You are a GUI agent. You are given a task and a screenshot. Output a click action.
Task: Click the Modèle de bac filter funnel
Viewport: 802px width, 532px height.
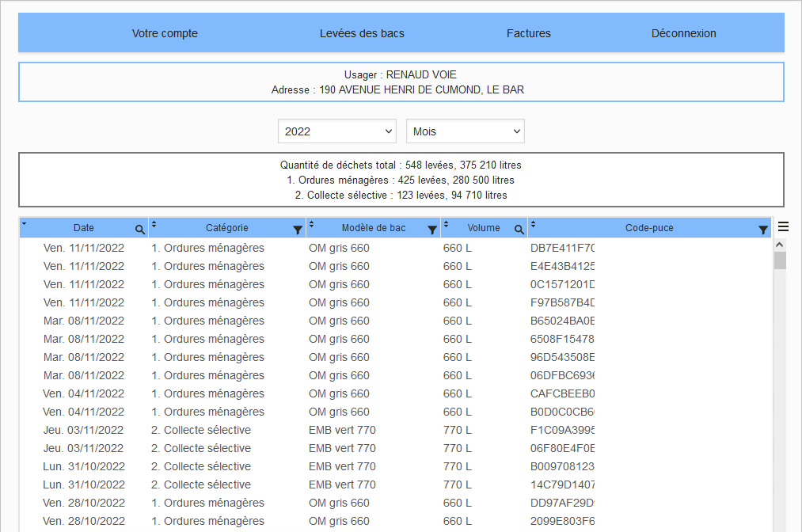pos(432,230)
